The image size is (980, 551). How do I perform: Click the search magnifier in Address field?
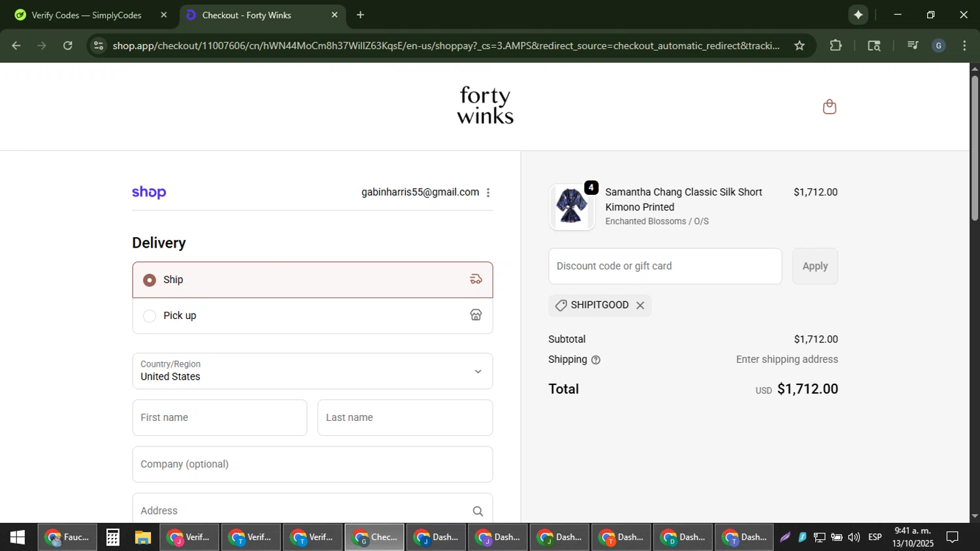pyautogui.click(x=478, y=511)
